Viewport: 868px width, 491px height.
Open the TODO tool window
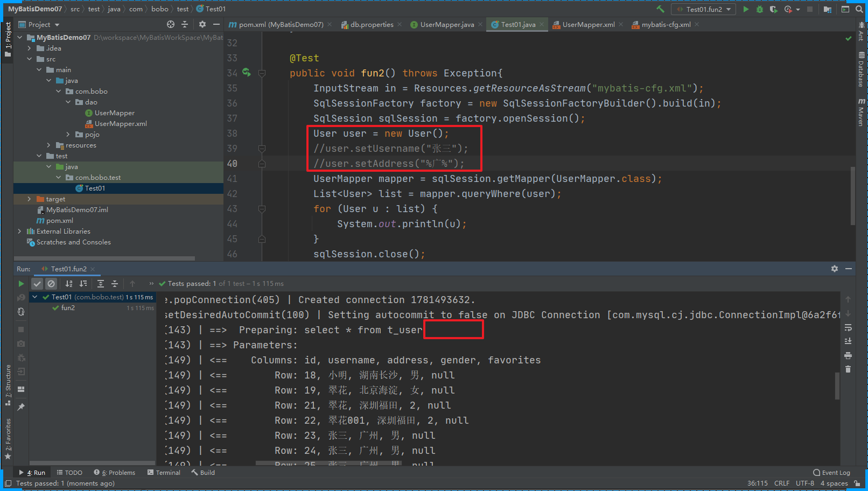(70, 473)
